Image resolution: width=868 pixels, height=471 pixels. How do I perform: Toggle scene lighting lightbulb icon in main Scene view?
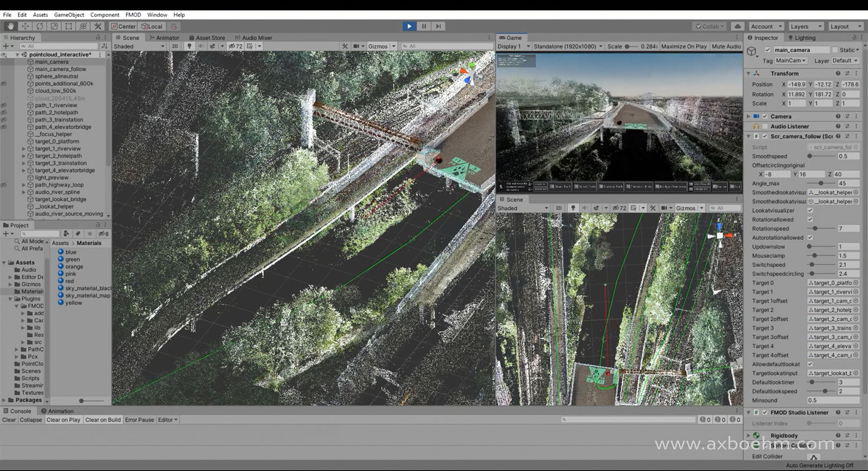(x=189, y=46)
